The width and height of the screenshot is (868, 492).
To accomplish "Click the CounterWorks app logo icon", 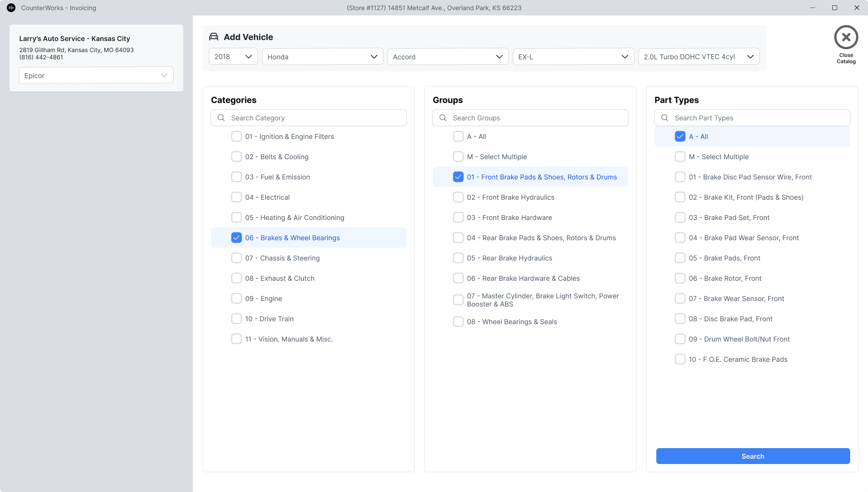I will [x=11, y=8].
